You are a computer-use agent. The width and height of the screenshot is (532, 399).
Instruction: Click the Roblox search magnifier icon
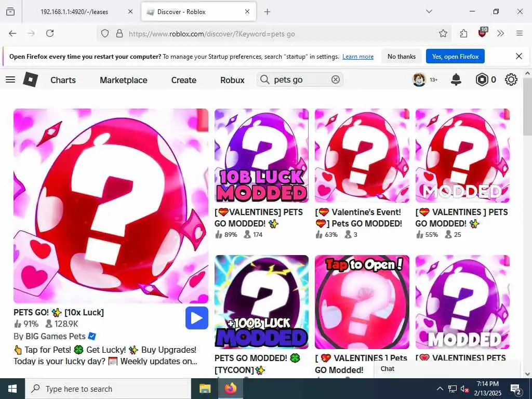click(x=264, y=79)
